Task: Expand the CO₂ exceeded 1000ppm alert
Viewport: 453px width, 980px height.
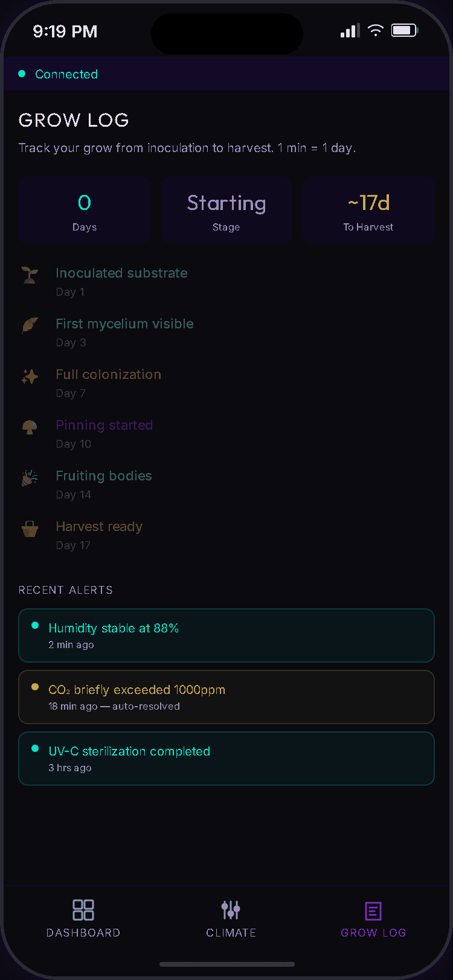Action: pyautogui.click(x=226, y=696)
